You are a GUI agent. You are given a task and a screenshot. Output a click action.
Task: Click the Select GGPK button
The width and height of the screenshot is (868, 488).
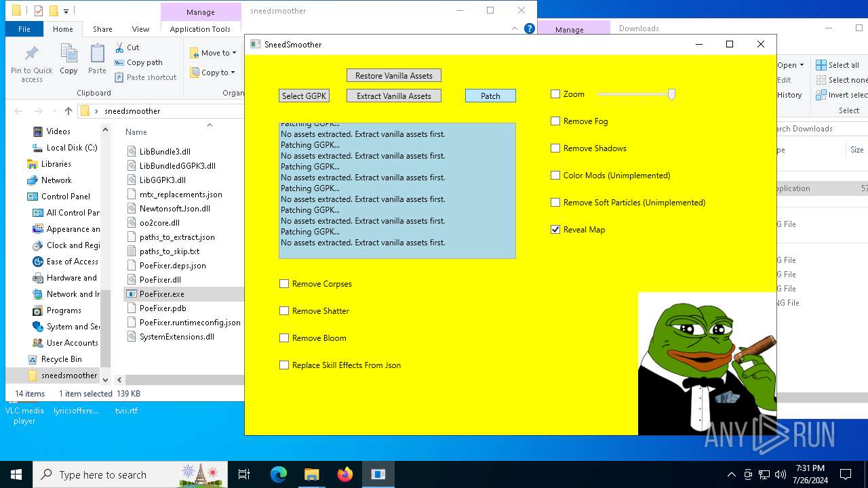coord(304,96)
